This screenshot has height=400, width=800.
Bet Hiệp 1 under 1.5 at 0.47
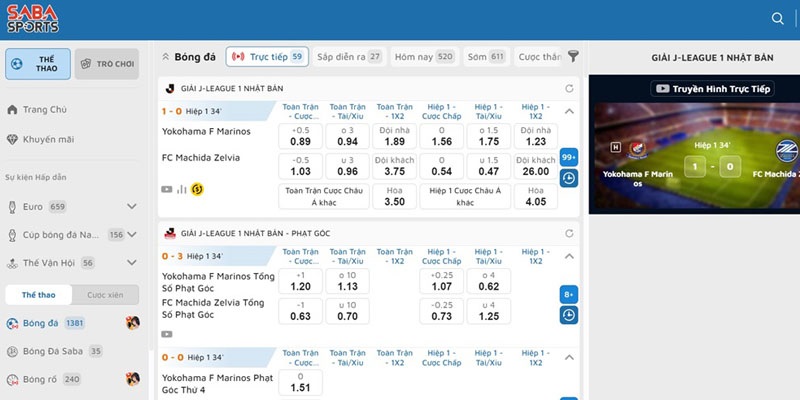pos(489,166)
